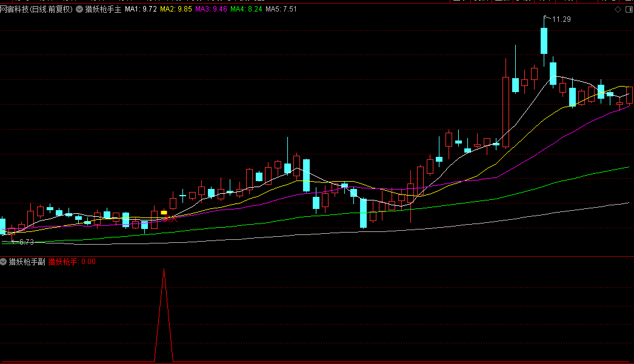Click the MA2: 9.85 value label
634x364 pixels.
(176, 9)
